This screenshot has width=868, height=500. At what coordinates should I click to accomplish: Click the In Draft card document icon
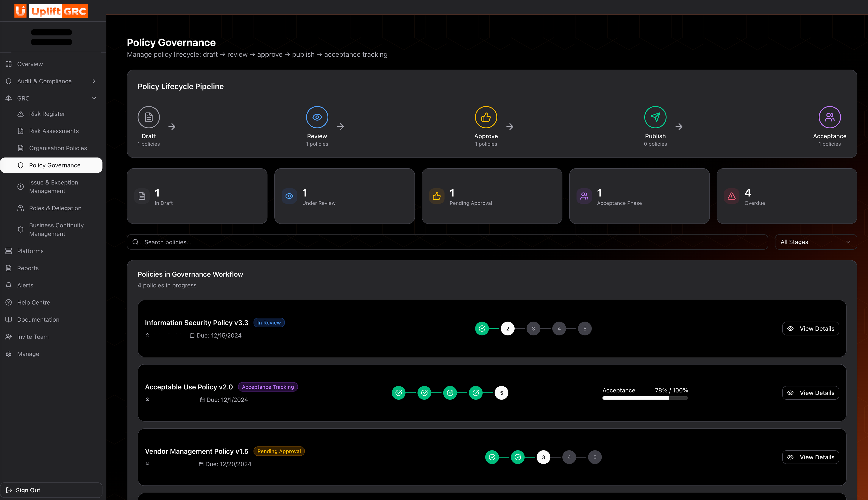pos(142,196)
